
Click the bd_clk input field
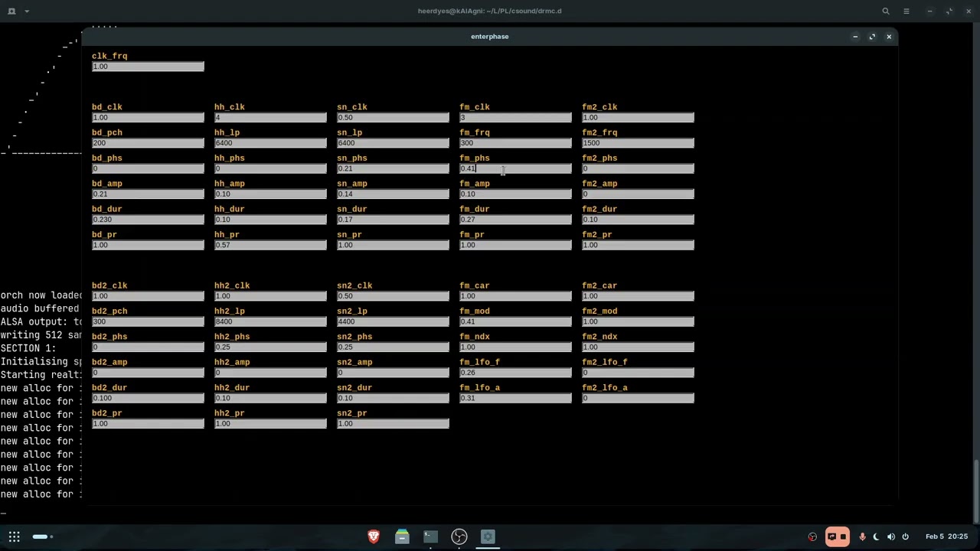pos(148,118)
